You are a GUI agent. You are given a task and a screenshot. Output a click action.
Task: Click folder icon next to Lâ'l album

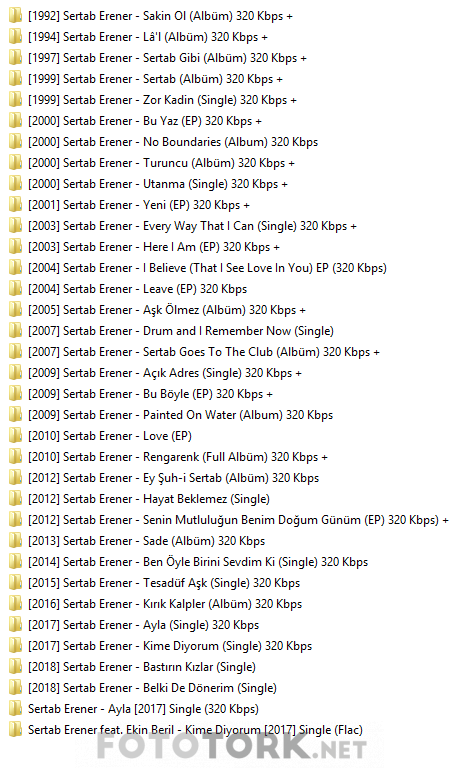(x=15, y=37)
